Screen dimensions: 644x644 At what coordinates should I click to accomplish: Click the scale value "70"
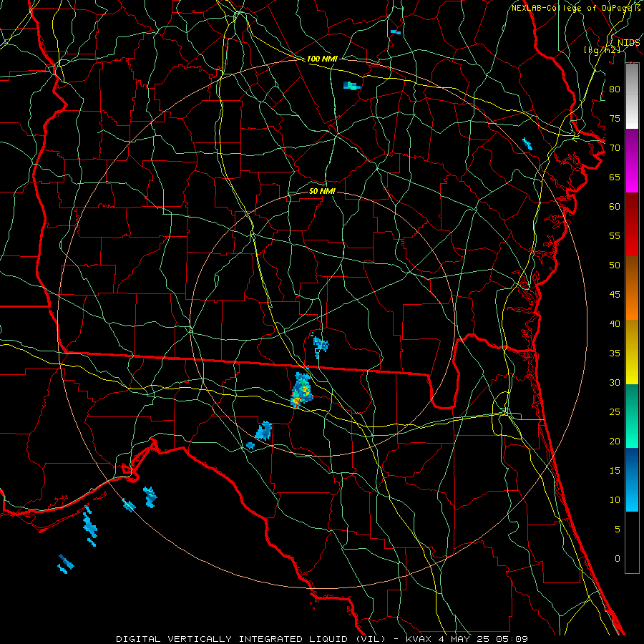(615, 148)
